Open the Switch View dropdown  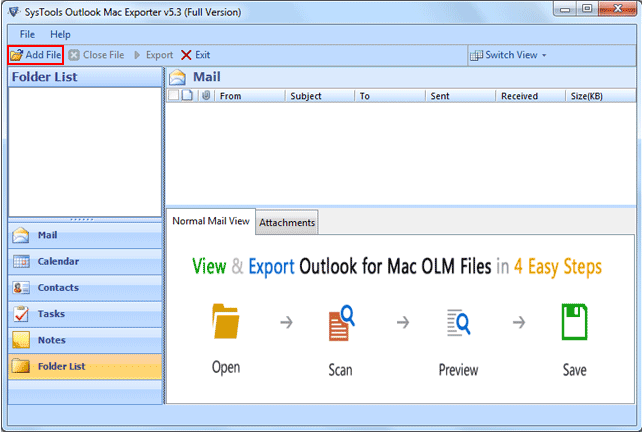click(x=508, y=55)
